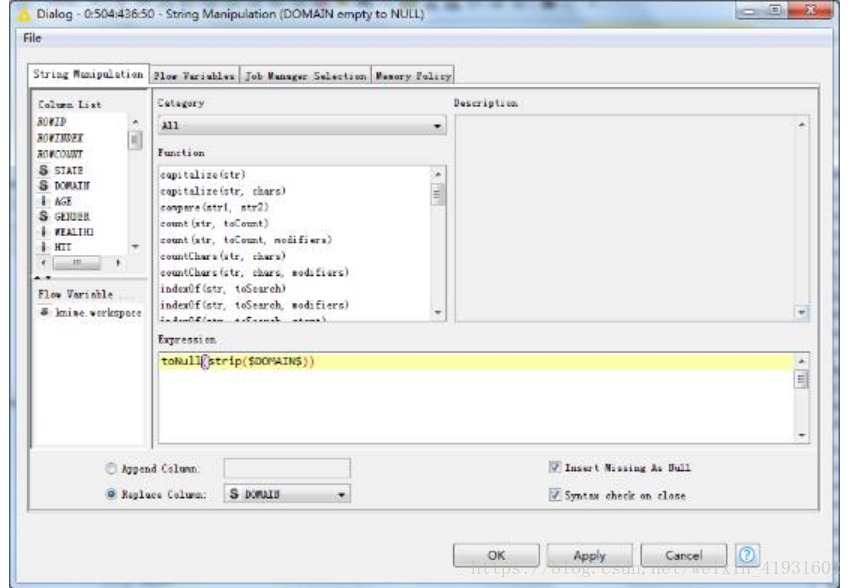Select capitalize(str, chars) function
Screen dimensions: 852x588
coord(223,191)
